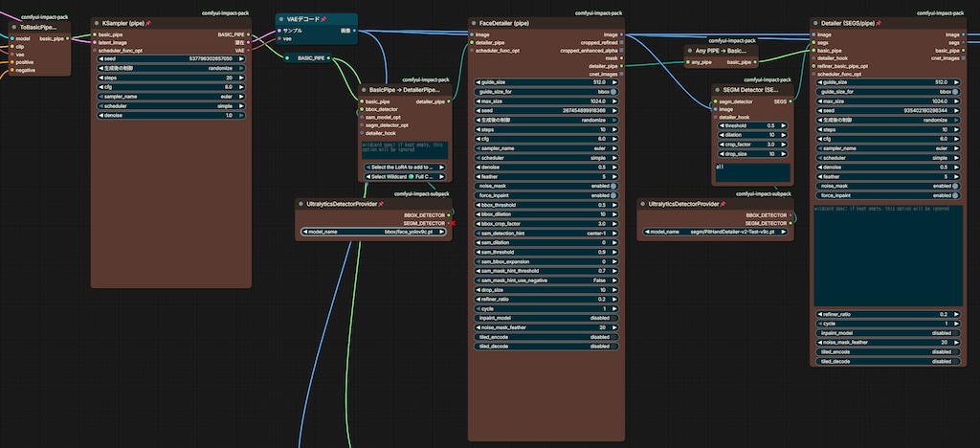Screen dimensions: 980x448
Task: Collapse the VAEデコード node via its title dot
Action: [x=281, y=19]
